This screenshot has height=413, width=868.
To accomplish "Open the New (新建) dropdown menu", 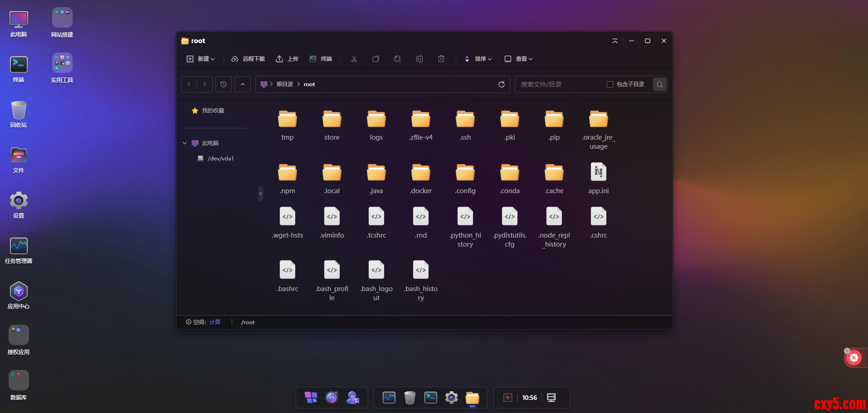I will point(201,59).
